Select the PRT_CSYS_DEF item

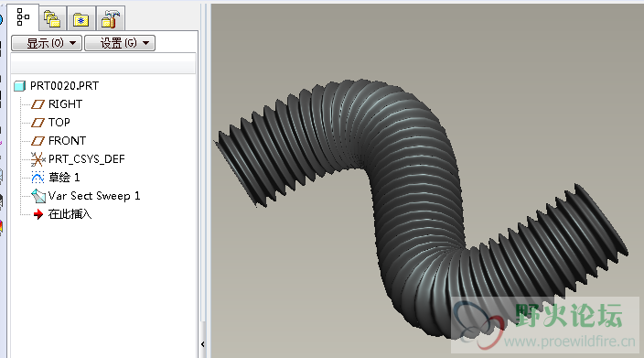[86, 159]
